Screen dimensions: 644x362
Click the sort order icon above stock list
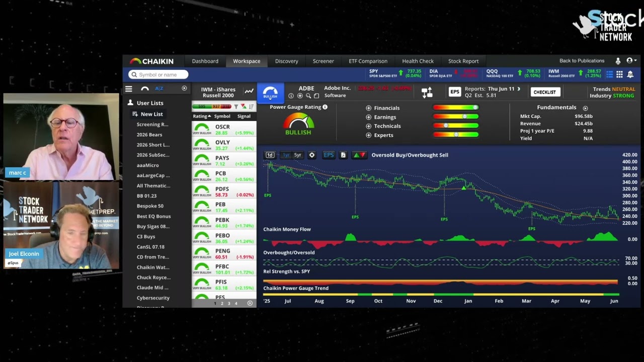(251, 107)
